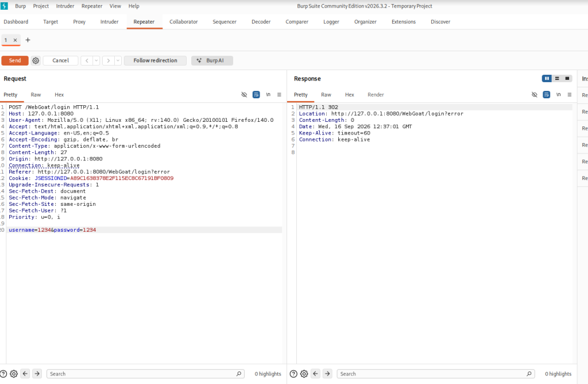Jump to previous match in Response search
The width and height of the screenshot is (588, 384).
(x=315, y=374)
